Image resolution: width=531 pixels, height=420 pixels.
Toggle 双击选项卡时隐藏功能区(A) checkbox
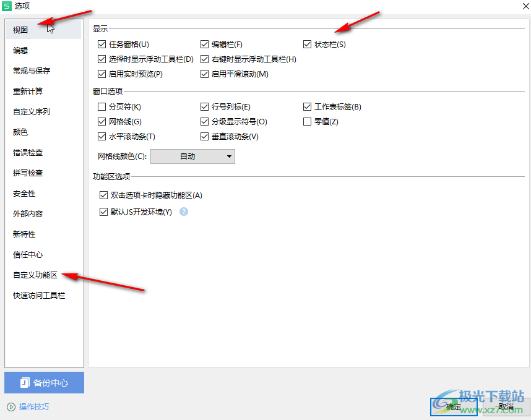[x=103, y=195]
